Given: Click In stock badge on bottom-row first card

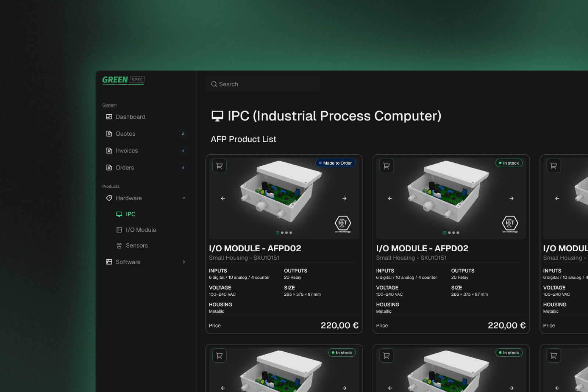Looking at the screenshot, I should (x=342, y=353).
